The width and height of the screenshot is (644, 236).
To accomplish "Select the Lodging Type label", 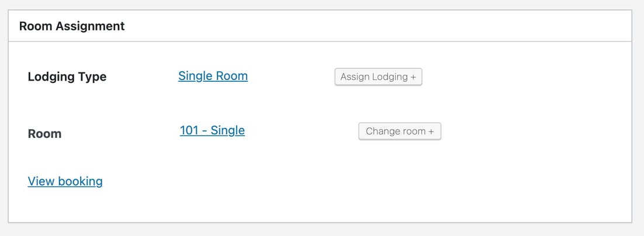I will point(67,77).
